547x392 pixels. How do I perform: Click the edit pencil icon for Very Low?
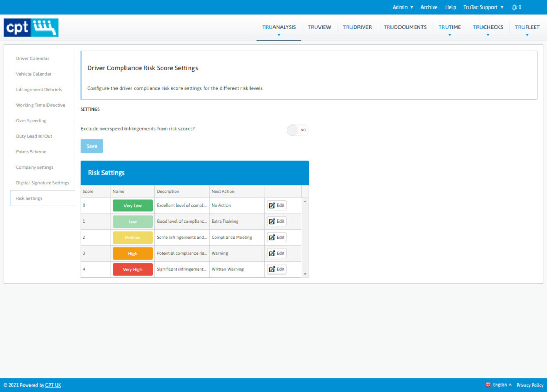coord(272,205)
